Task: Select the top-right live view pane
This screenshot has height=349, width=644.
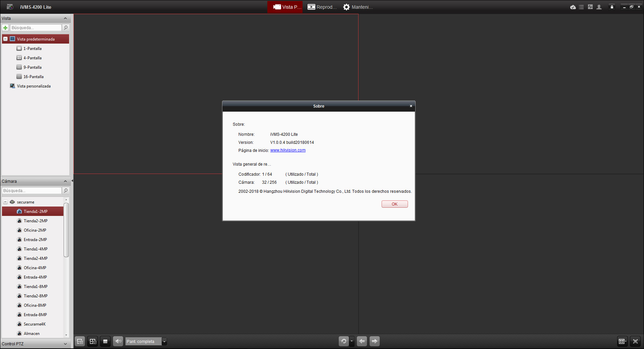Action: click(501, 94)
